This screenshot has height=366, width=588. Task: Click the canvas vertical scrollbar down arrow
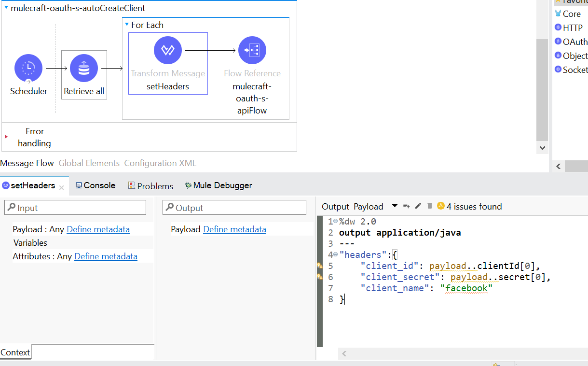pos(542,148)
